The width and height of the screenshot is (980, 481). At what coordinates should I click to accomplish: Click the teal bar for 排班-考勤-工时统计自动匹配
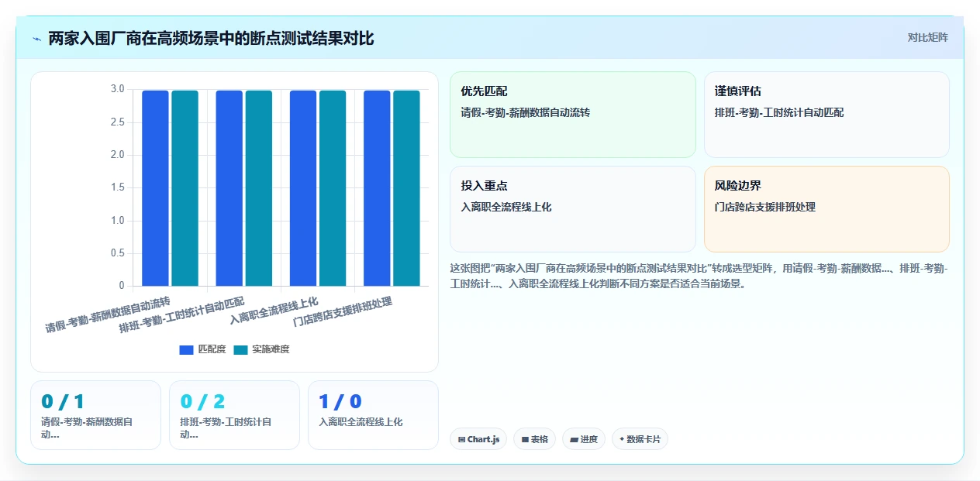pos(258,188)
